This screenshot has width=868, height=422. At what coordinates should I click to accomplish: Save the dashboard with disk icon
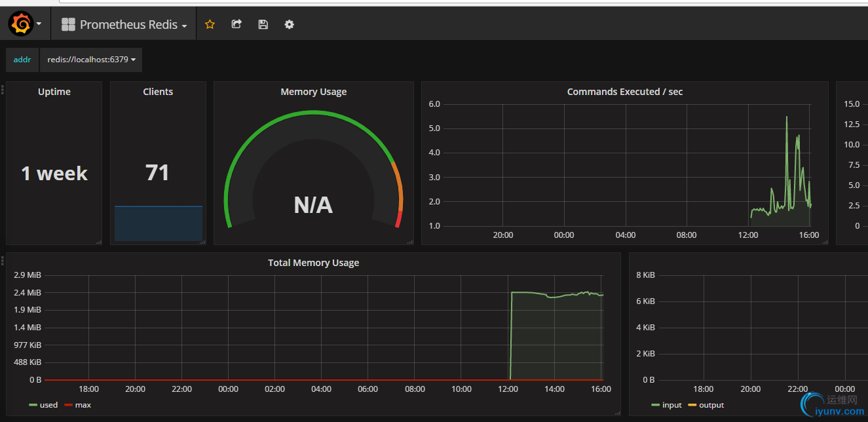point(263,24)
